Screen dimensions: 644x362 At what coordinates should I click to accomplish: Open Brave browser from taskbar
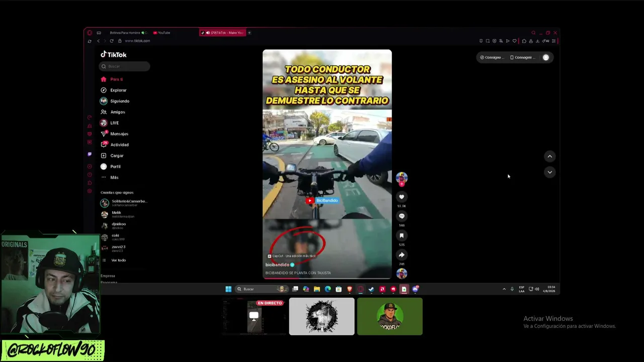[x=350, y=289]
